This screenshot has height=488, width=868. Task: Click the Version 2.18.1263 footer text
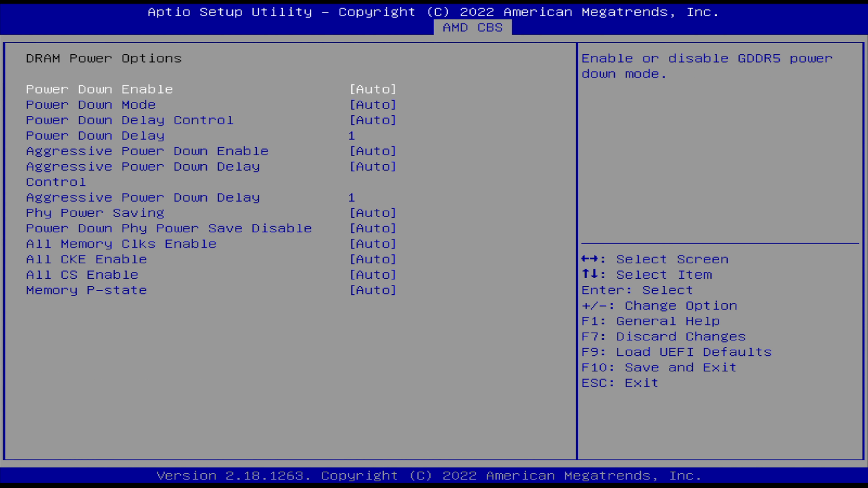[429, 476]
